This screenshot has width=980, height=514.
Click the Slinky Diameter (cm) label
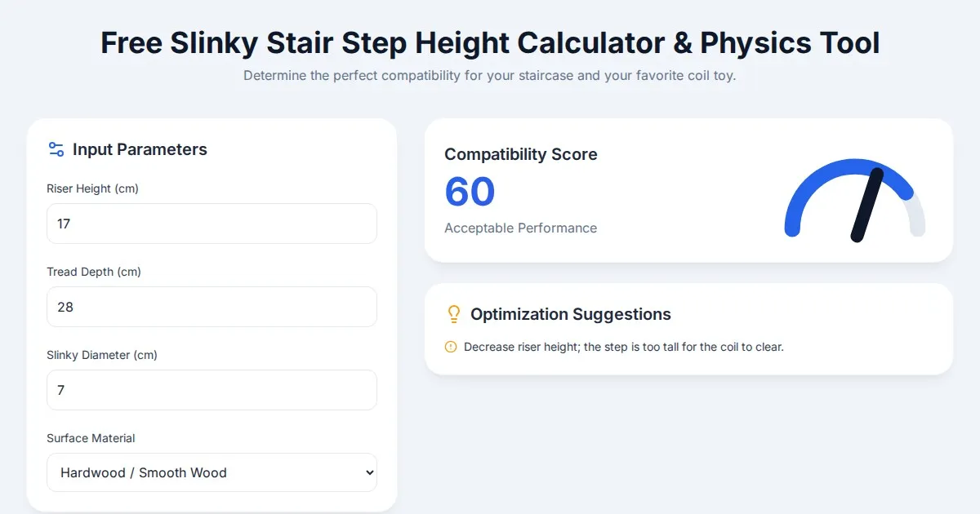tap(102, 355)
